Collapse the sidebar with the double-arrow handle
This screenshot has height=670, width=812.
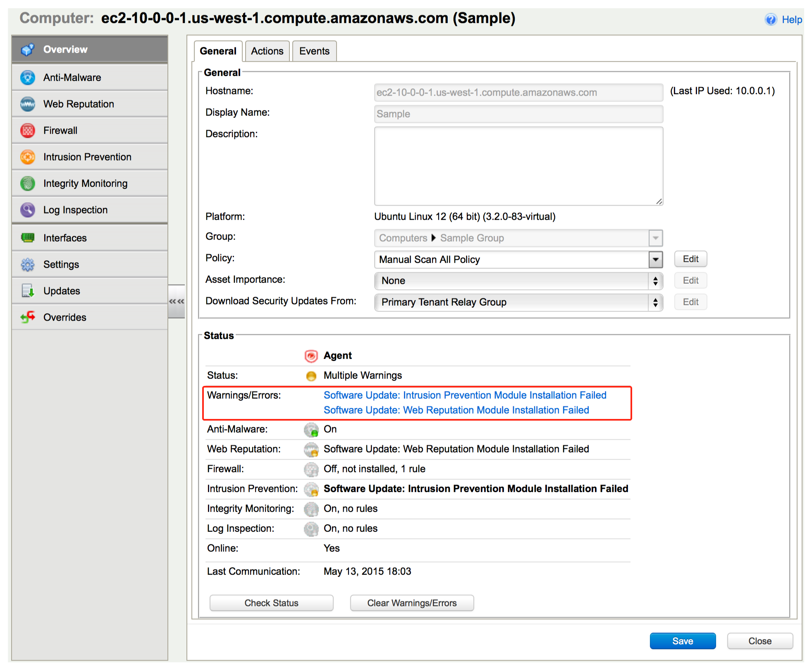click(x=177, y=301)
